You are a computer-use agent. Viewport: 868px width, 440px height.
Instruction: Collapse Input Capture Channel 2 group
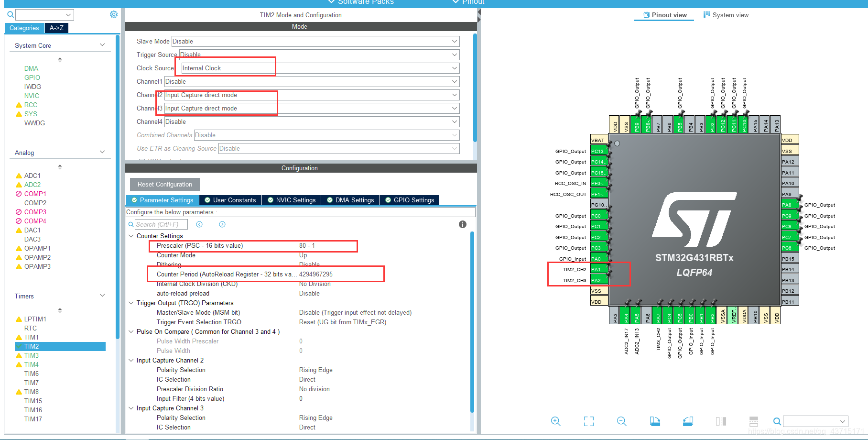[x=131, y=360]
